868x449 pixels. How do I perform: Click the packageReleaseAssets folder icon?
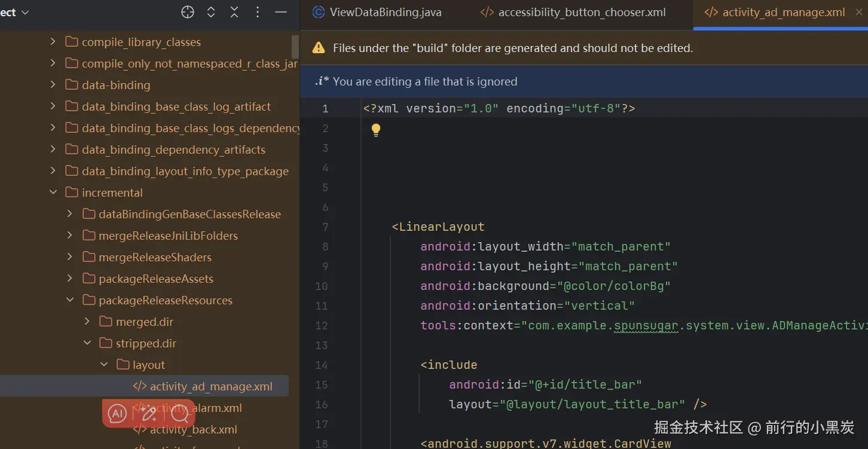(x=88, y=279)
